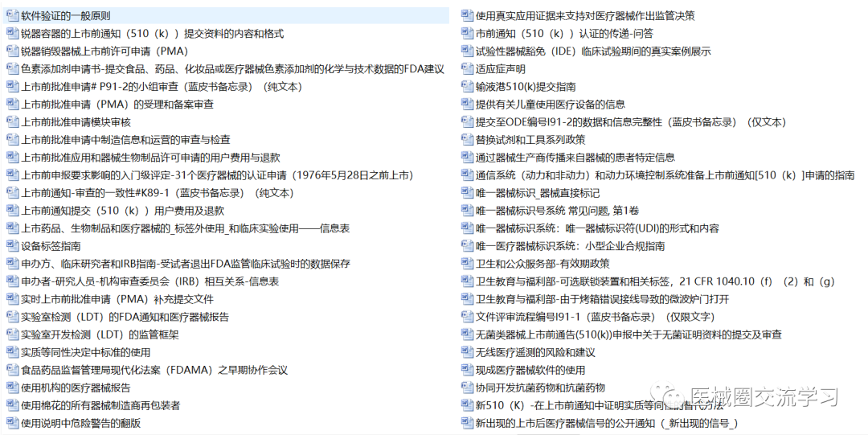The image size is (868, 435).
Task: Click file 文件评审流程编号I91-1（蓝皮书备忘录）
Action: click(595, 318)
